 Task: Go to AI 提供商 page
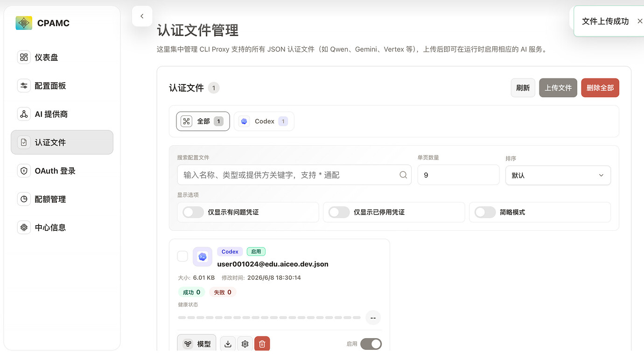(62, 114)
